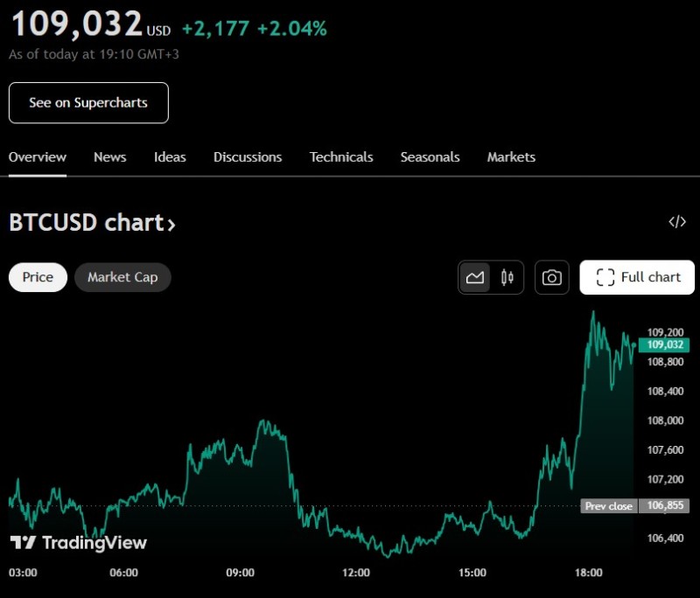700x598 pixels.
Task: View the Seasonals tab
Action: 430,157
